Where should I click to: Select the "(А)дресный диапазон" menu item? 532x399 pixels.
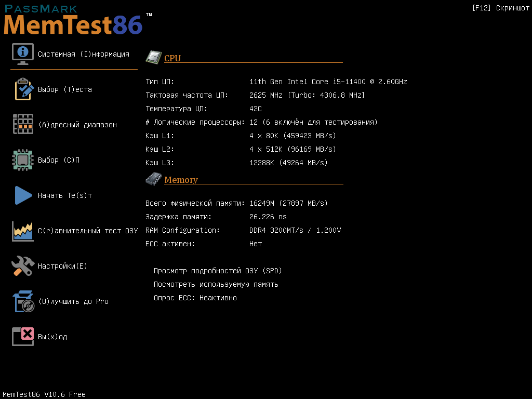tap(78, 125)
